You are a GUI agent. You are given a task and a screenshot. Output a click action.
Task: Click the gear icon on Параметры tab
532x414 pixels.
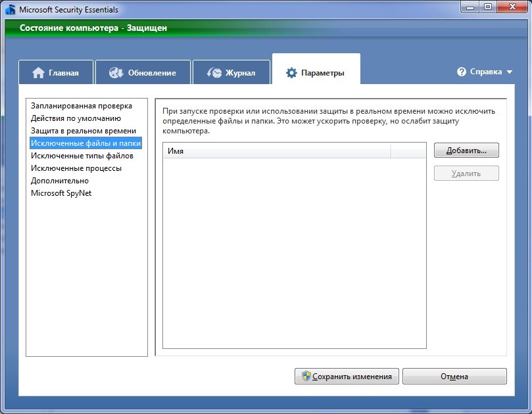(291, 72)
